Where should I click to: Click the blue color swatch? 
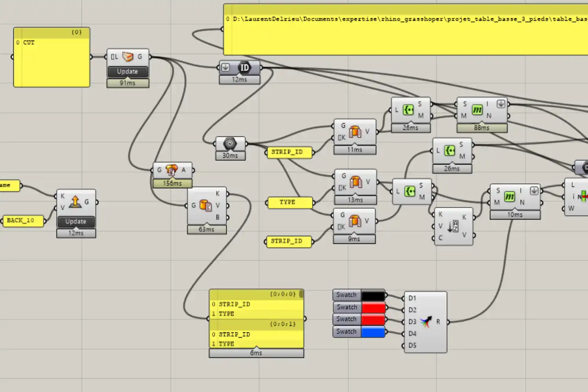373,332
